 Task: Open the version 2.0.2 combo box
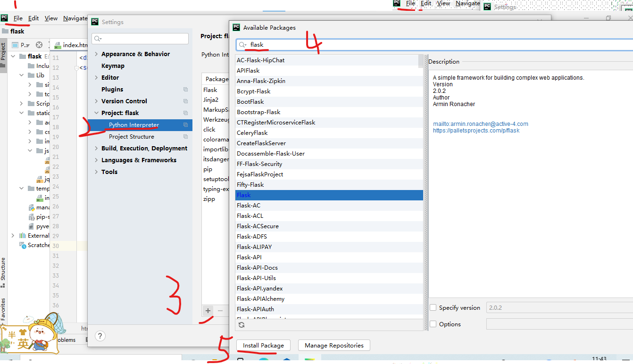(559, 308)
